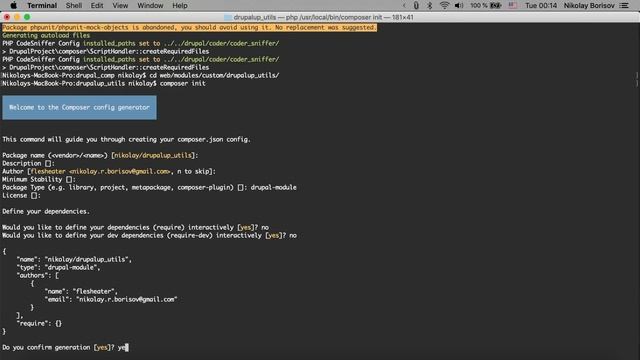The width and height of the screenshot is (640, 360).
Task: Open the Help menu
Action: click(x=180, y=5)
